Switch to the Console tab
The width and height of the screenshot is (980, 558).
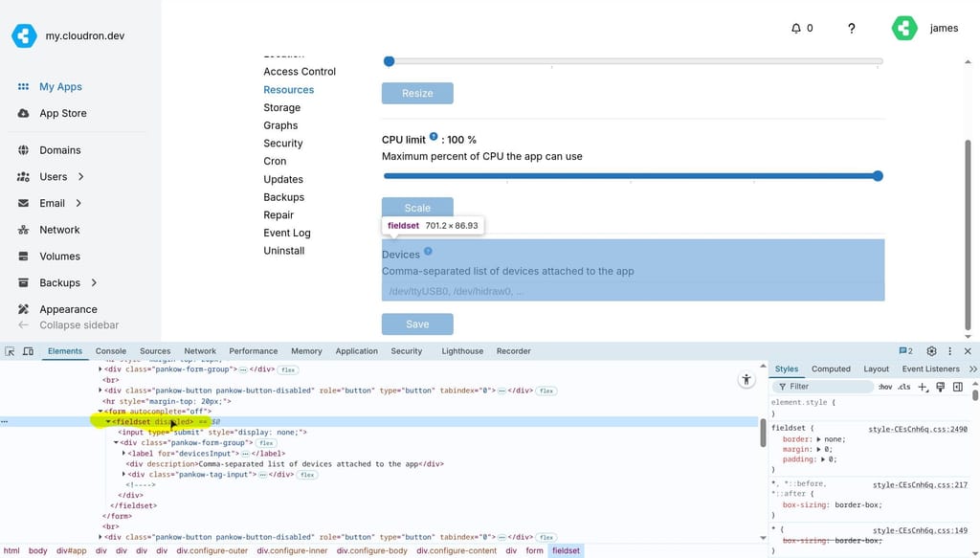110,351
